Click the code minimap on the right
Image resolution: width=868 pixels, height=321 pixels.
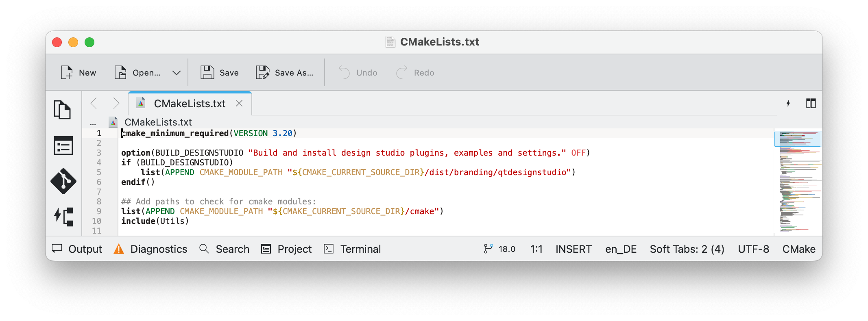coord(798,183)
